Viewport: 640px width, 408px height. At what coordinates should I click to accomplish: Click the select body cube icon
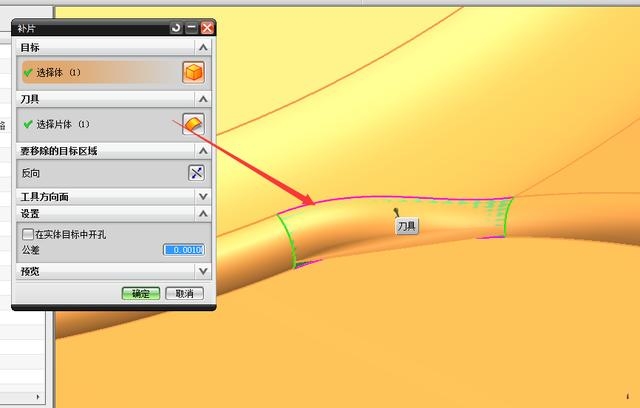click(193, 73)
